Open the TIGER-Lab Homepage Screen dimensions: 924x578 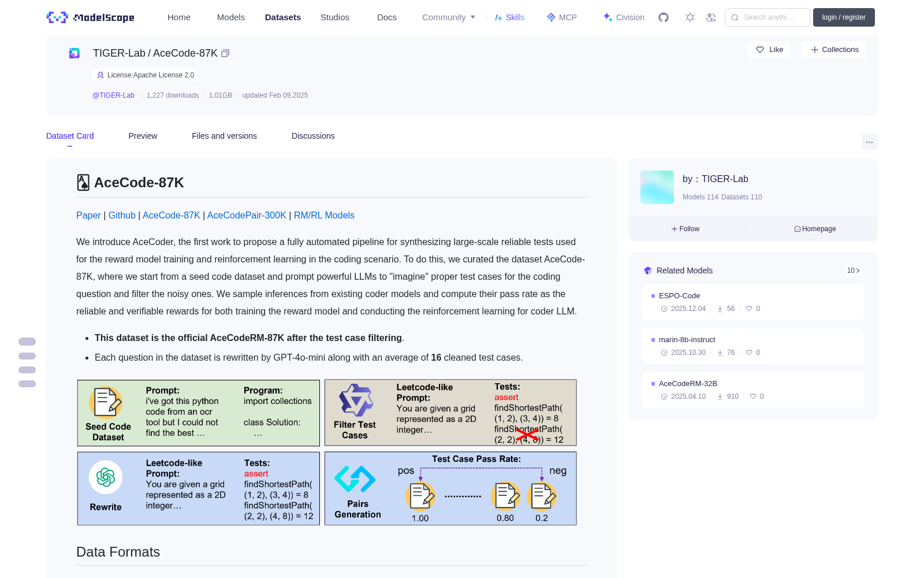815,229
